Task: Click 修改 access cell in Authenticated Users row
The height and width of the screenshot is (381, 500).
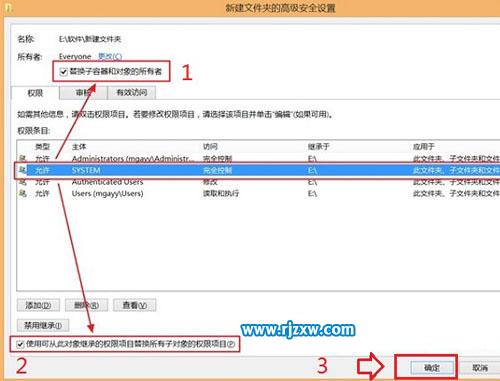Action: (x=210, y=182)
